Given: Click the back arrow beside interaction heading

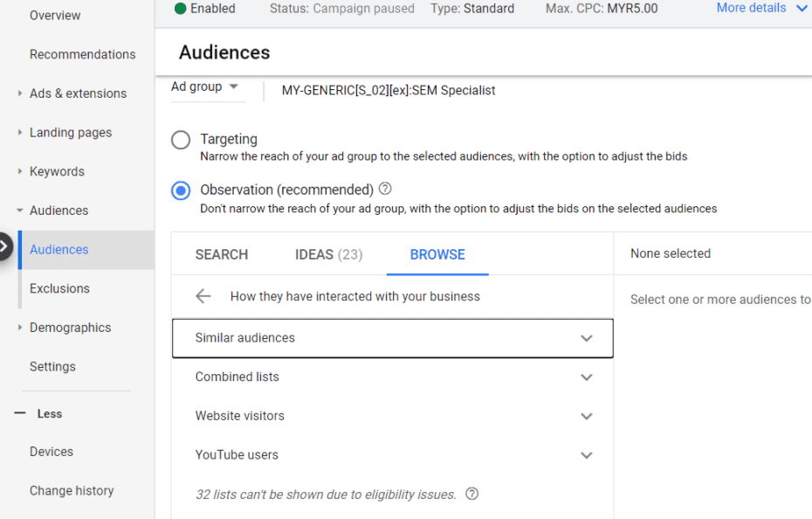Looking at the screenshot, I should tap(203, 296).
